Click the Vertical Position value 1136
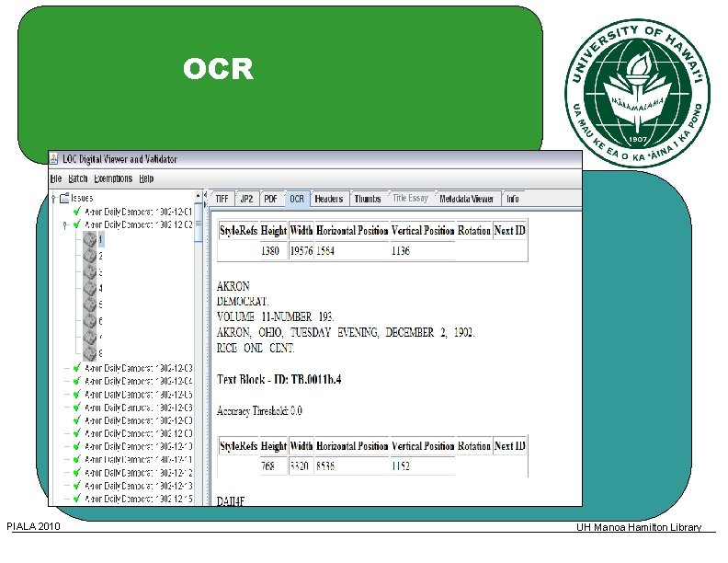This screenshot has height=563, width=728. (401, 251)
